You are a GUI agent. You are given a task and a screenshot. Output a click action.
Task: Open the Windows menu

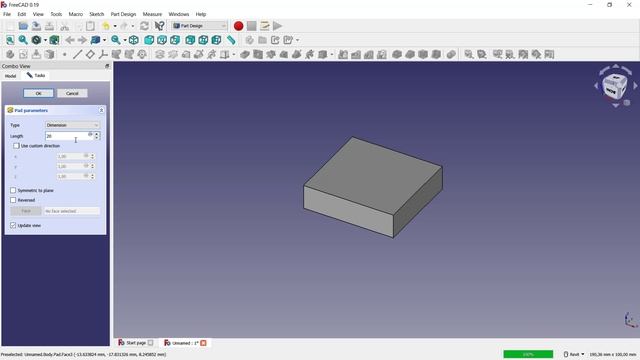pyautogui.click(x=179, y=14)
